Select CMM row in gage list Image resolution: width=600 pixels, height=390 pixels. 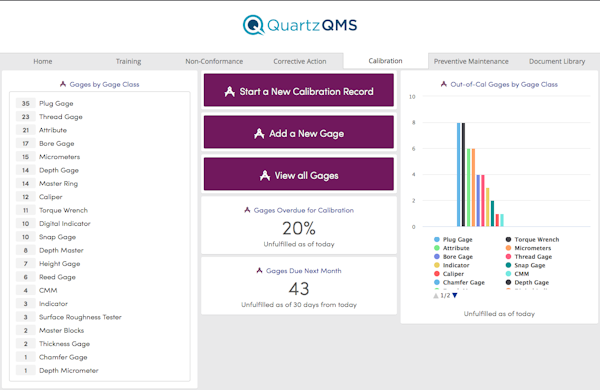(x=99, y=290)
